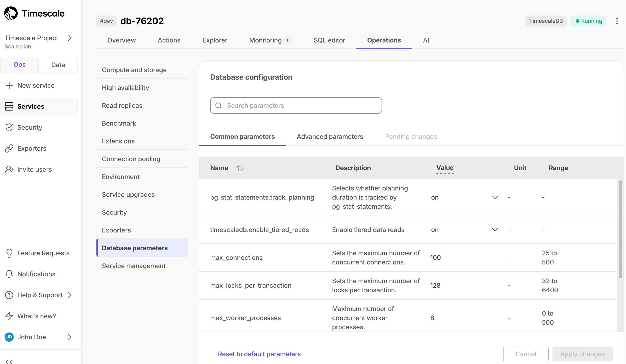Open the Monitoring tab
626x364 pixels.
point(265,40)
